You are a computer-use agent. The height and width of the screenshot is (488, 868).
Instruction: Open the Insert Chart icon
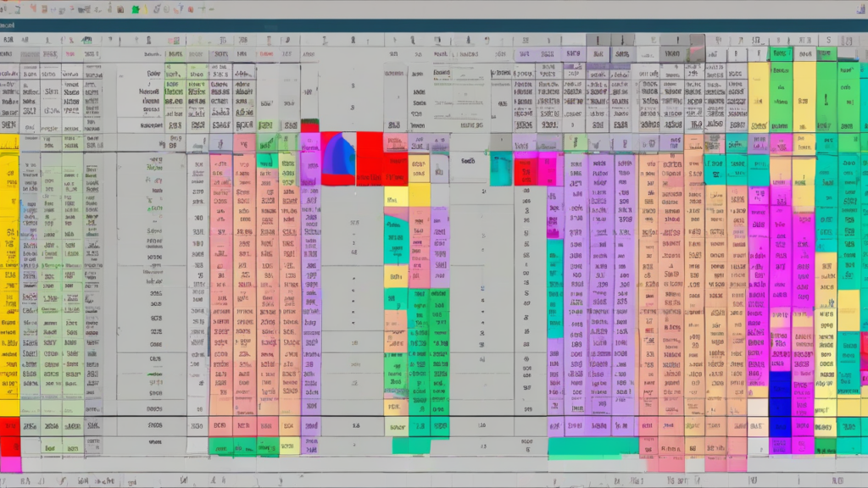click(x=136, y=8)
